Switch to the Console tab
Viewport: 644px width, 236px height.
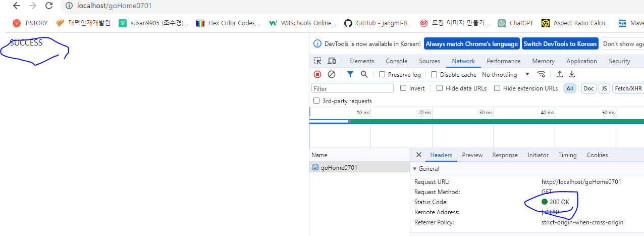click(397, 61)
